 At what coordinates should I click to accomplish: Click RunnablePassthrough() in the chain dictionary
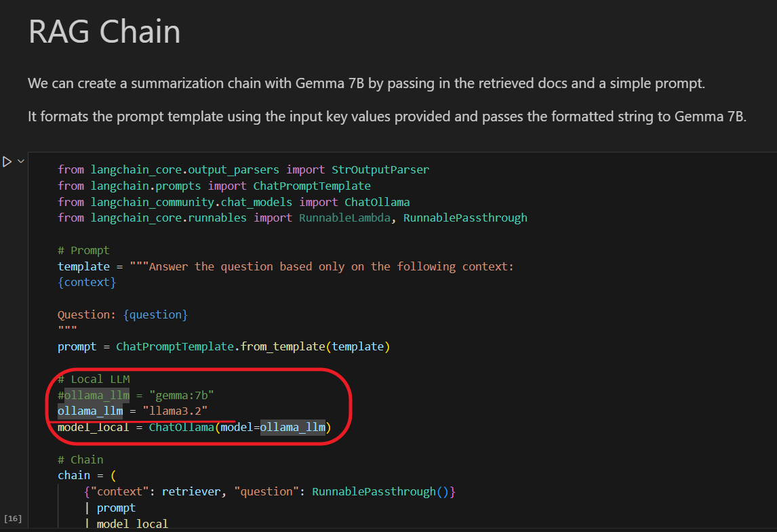click(x=380, y=492)
